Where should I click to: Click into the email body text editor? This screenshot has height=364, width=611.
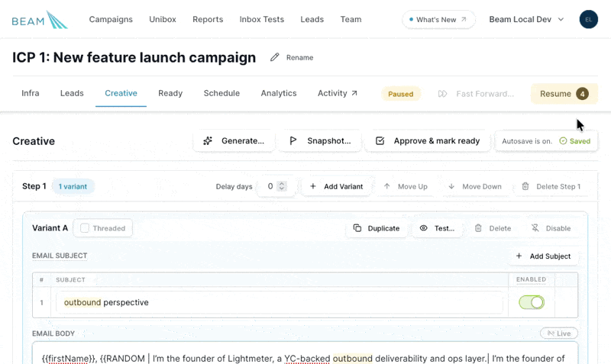[x=305, y=353]
